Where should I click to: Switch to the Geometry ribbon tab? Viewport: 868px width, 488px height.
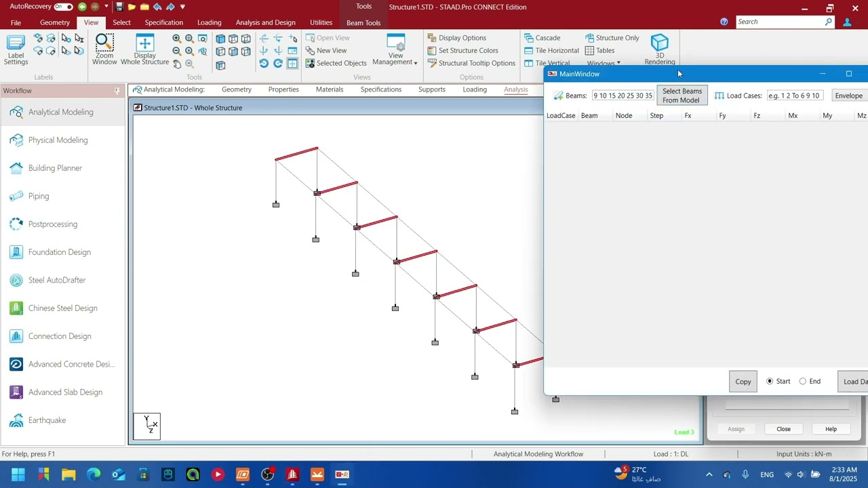pos(55,22)
